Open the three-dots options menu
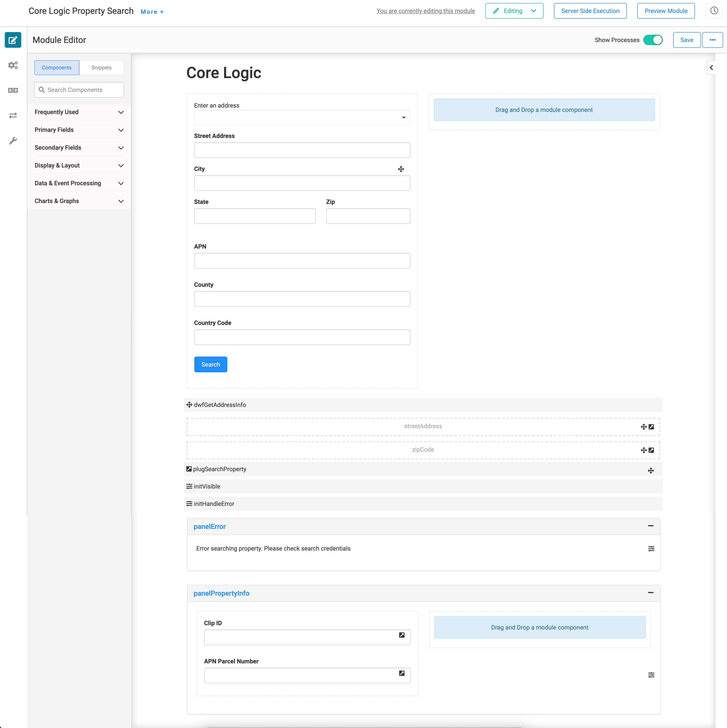727x728 pixels. pyautogui.click(x=712, y=40)
